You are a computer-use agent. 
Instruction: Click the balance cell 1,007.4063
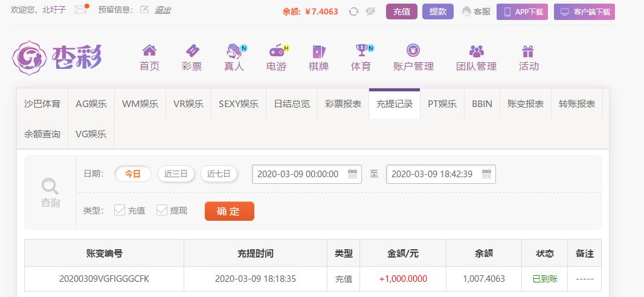[484, 279]
